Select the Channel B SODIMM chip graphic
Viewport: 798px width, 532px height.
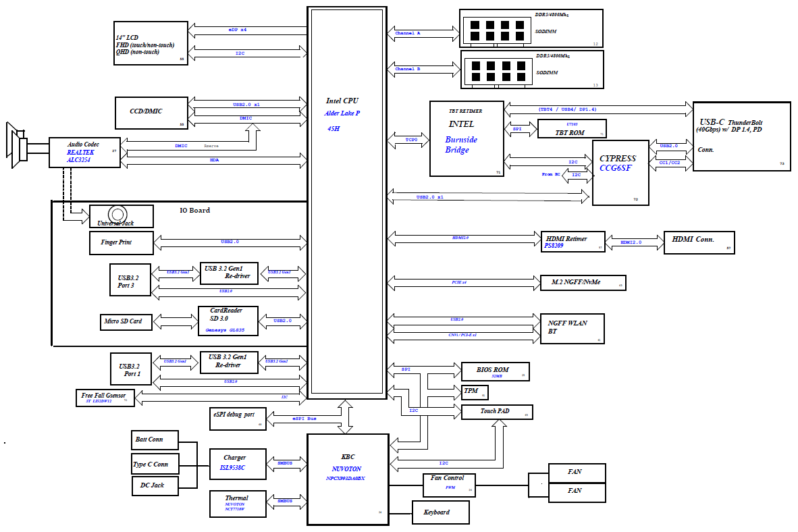click(x=498, y=71)
